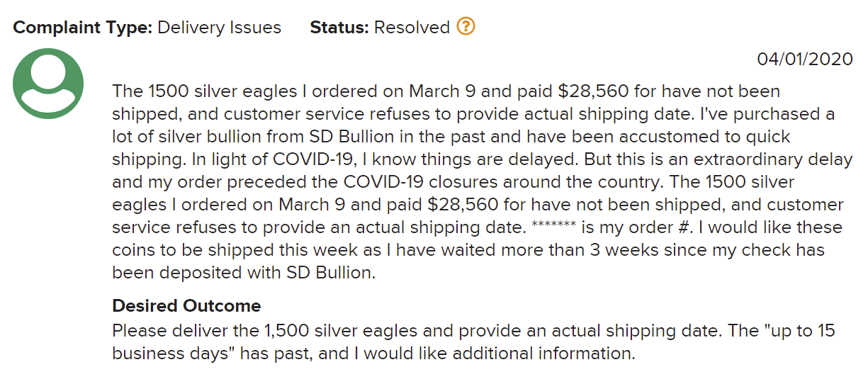Click the "Resolved" status text

(x=412, y=28)
